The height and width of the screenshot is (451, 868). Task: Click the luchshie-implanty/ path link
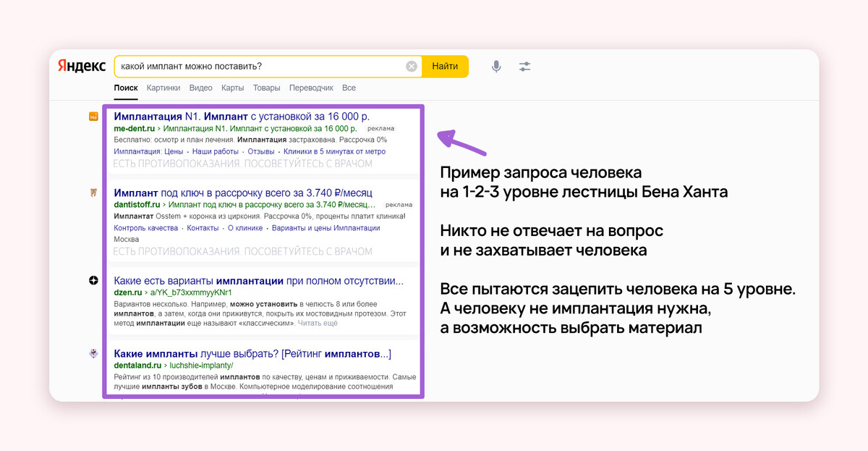tap(202, 366)
